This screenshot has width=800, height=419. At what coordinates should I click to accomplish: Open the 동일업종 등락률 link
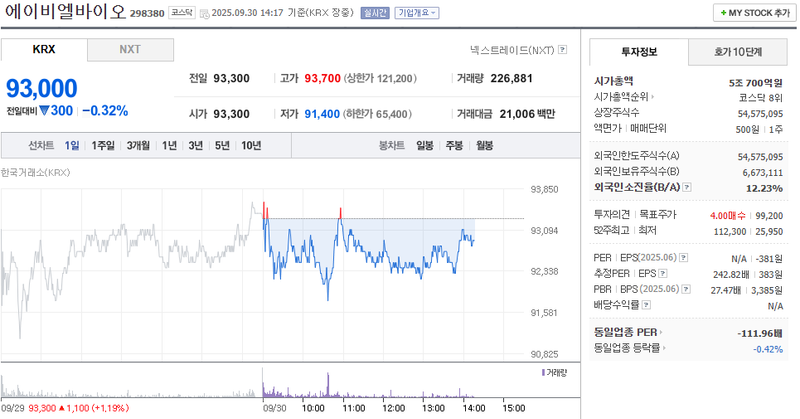tap(630, 348)
